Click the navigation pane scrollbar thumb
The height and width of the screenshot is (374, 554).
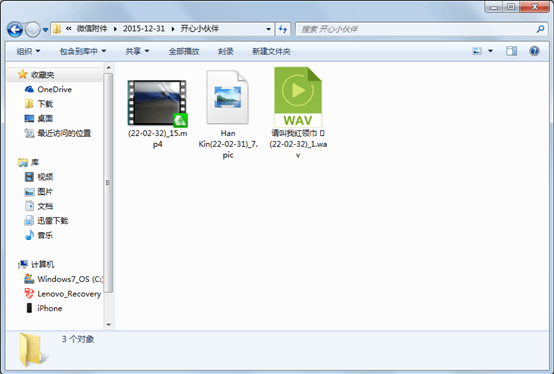pyautogui.click(x=109, y=183)
